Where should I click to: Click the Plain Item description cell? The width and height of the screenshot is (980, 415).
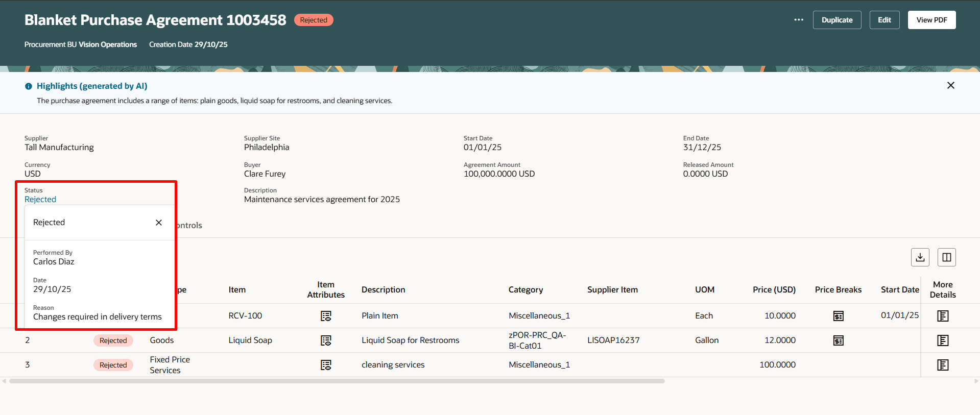pyautogui.click(x=380, y=315)
